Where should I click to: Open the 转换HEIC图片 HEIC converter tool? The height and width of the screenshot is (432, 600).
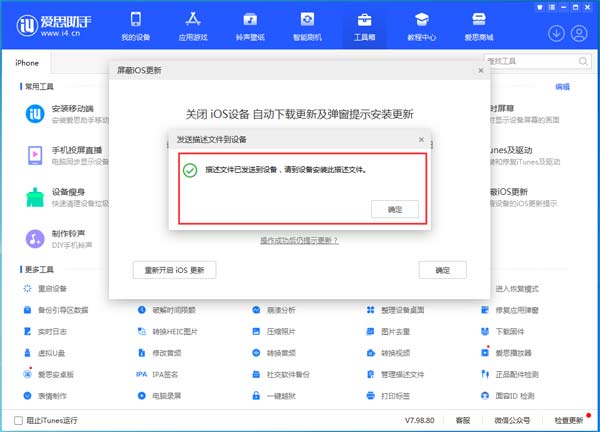pyautogui.click(x=168, y=331)
